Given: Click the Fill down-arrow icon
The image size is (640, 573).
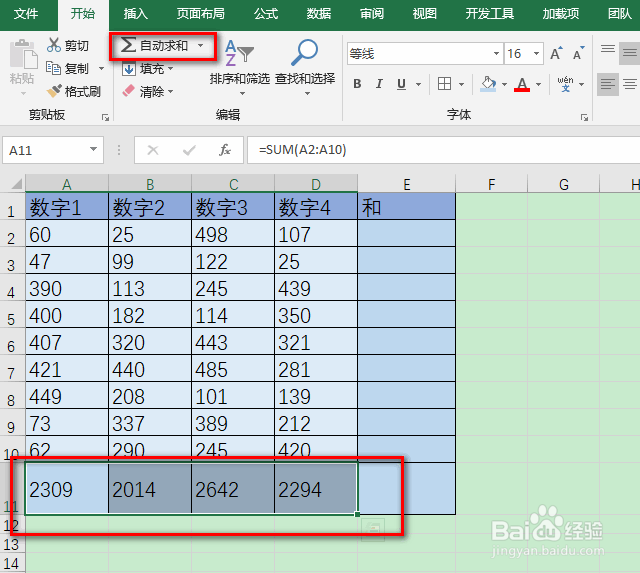Looking at the screenshot, I should tap(129, 69).
